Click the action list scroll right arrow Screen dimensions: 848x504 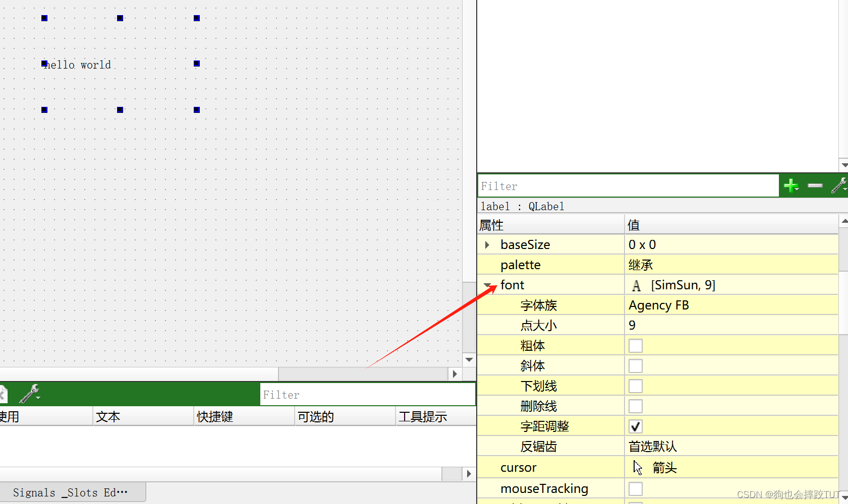(x=469, y=474)
